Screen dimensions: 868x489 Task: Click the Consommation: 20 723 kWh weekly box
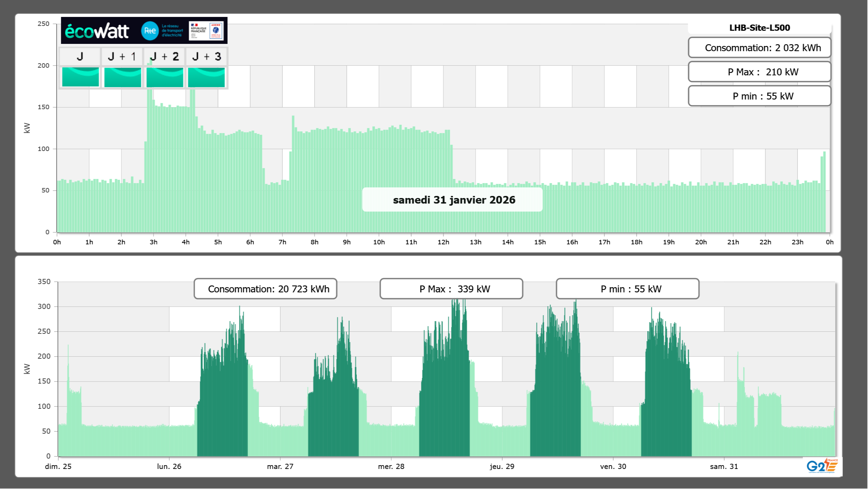[265, 289]
